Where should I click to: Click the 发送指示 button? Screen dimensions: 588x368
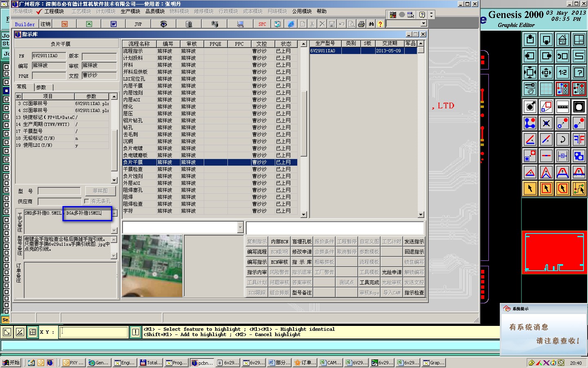414,242
